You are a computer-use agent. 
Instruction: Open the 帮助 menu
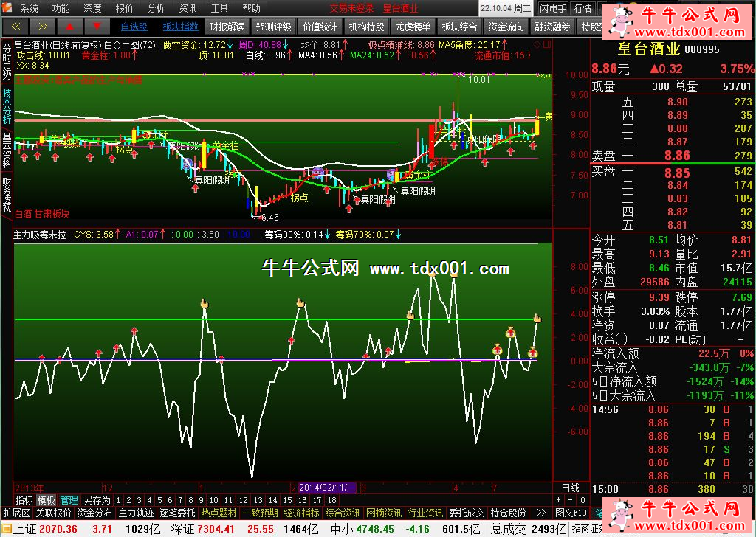pyautogui.click(x=251, y=8)
